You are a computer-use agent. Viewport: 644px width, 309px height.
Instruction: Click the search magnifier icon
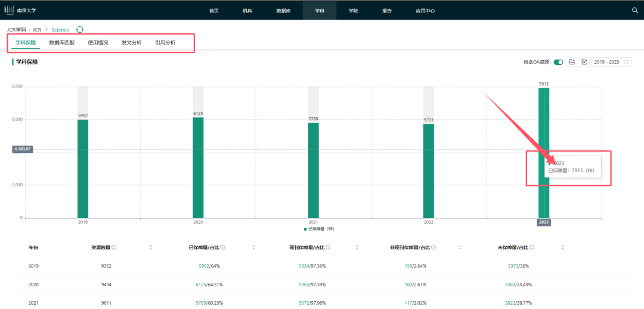[x=634, y=10]
